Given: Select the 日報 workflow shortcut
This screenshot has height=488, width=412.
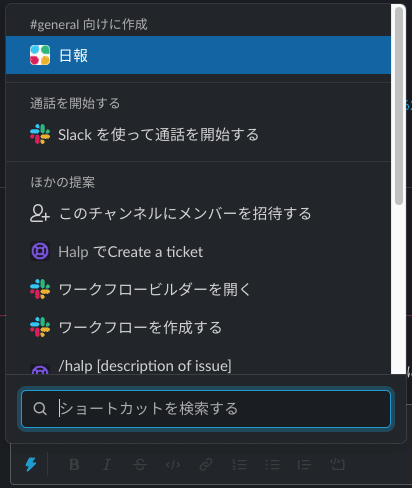Looking at the screenshot, I should coord(198,55).
